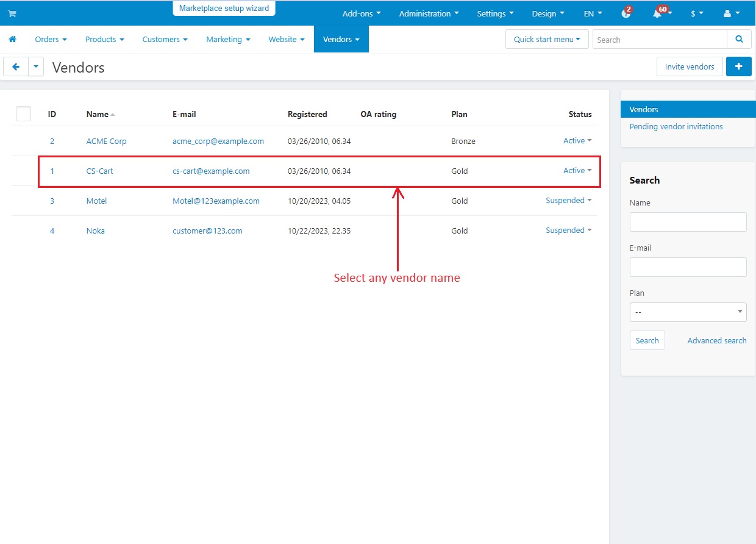Image resolution: width=756 pixels, height=544 pixels.
Task: Open the Vendors menu in navigation
Action: click(341, 38)
